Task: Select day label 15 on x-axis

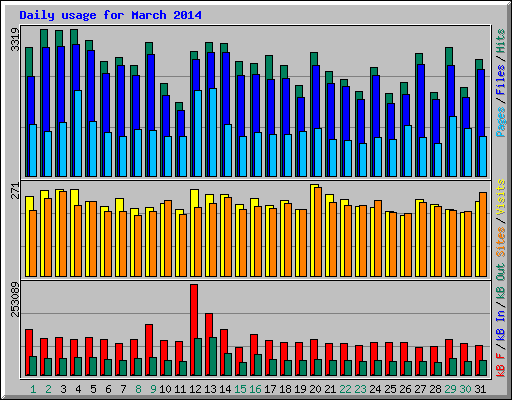Action: [240, 389]
